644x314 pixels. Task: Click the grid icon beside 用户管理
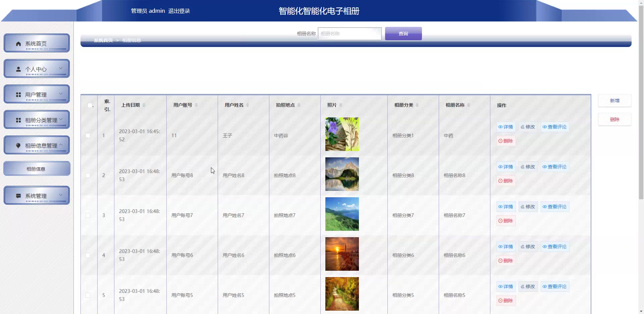(18, 95)
